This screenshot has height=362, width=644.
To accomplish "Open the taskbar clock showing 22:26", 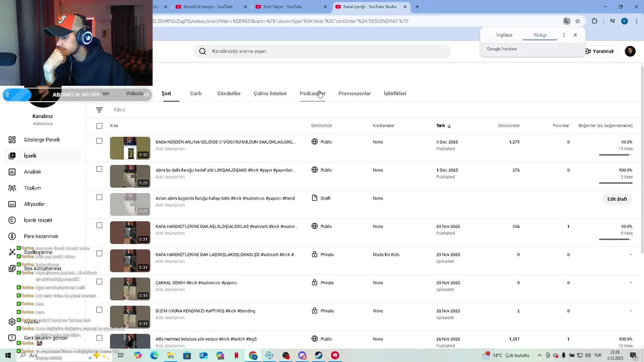I will coord(615,355).
